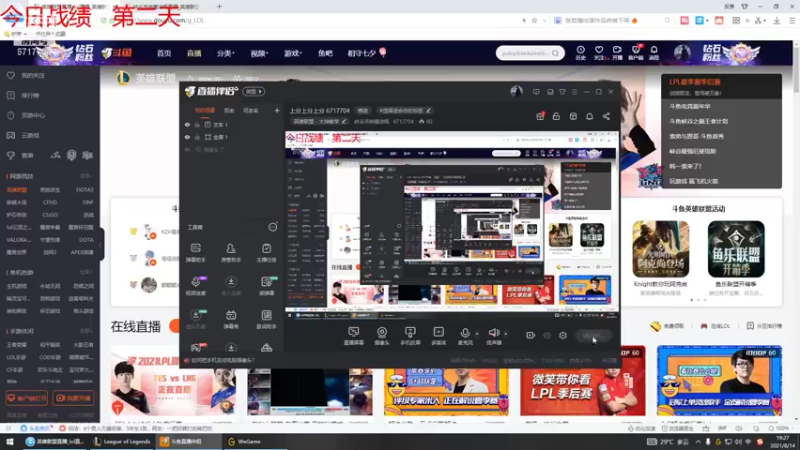Click the start live button at bottom right
Image resolution: width=800 pixels, height=450 pixels.
592,335
